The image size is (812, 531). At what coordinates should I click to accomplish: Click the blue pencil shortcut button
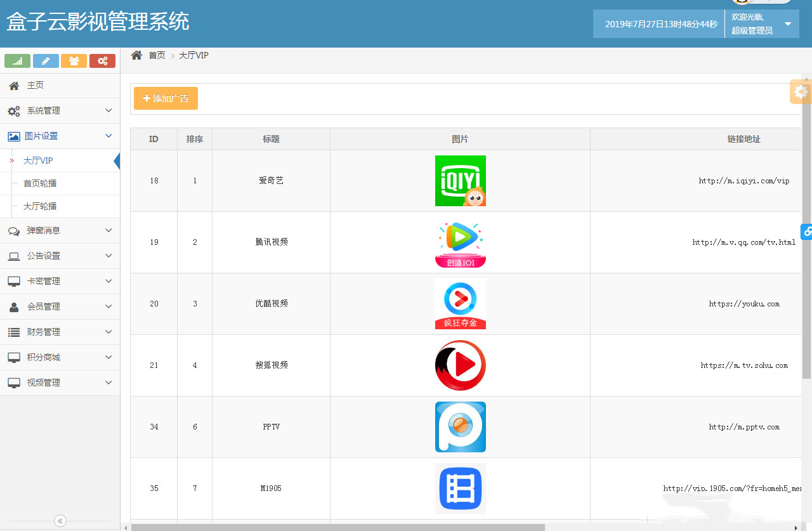point(46,61)
